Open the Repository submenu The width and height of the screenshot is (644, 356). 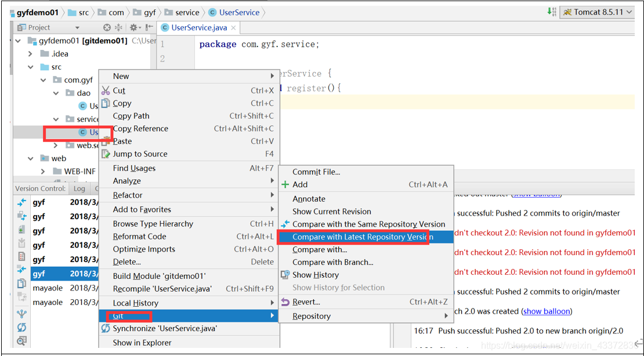[366, 316]
